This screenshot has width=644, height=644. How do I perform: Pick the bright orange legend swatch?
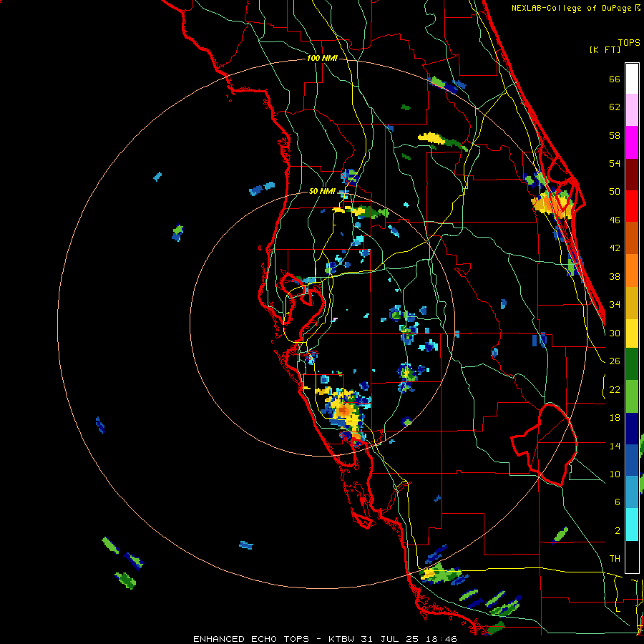coord(632,270)
